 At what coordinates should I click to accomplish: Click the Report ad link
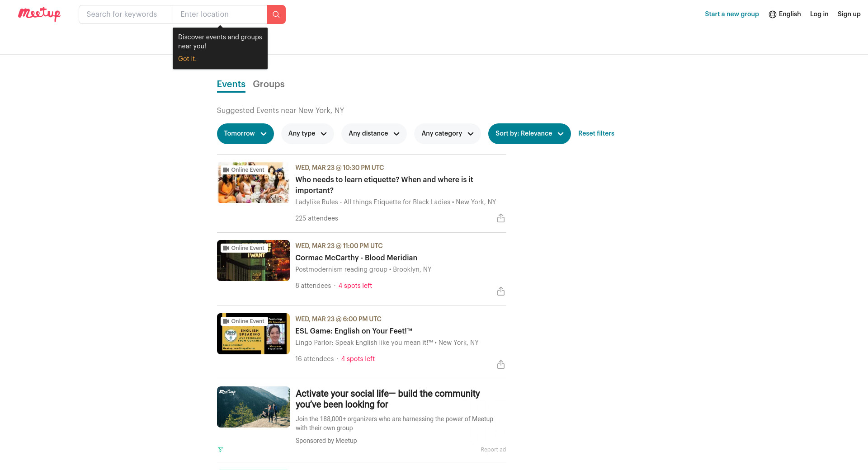tap(493, 450)
